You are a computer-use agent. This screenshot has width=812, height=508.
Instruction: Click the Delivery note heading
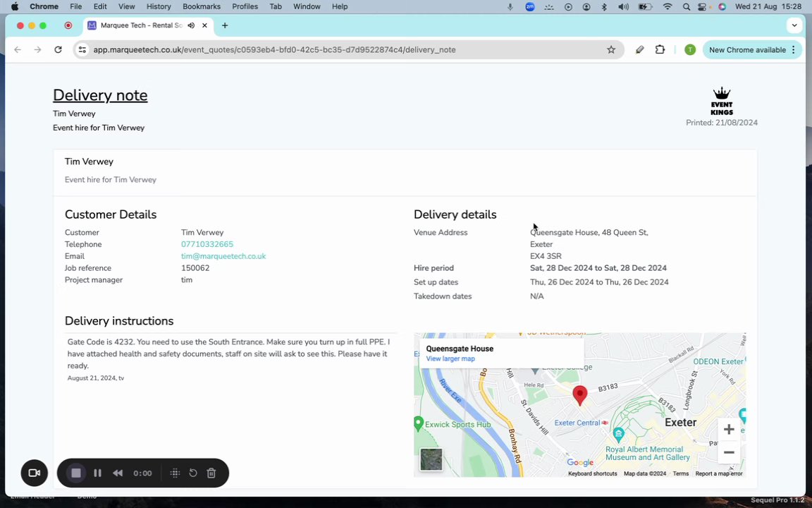[x=100, y=95]
